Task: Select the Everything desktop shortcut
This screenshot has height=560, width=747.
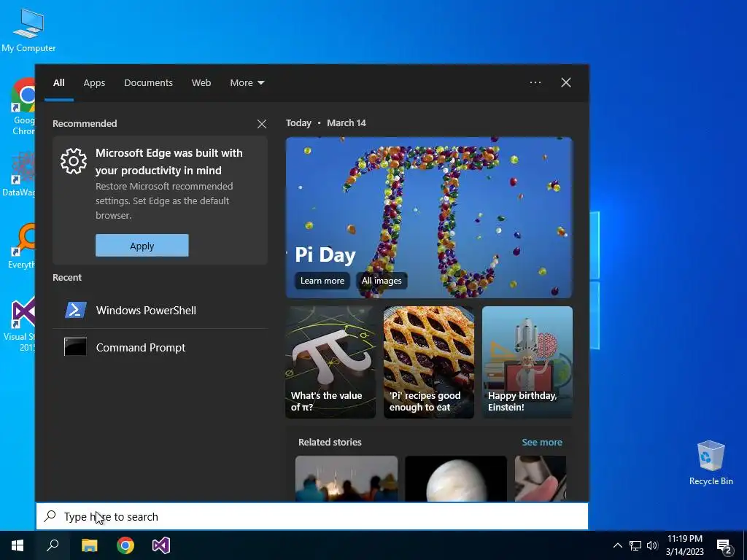Action: click(x=22, y=246)
